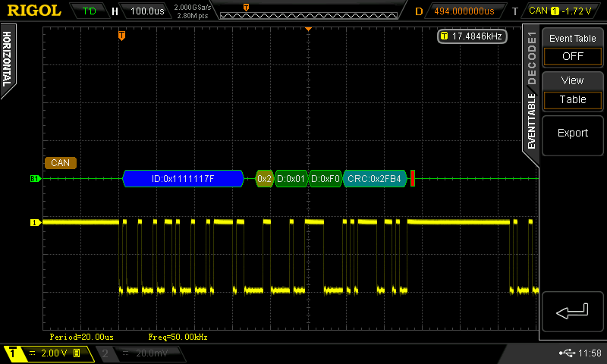The image size is (607, 364).
Task: Enable channel 2 at 20.0mV
Action: coord(138,353)
